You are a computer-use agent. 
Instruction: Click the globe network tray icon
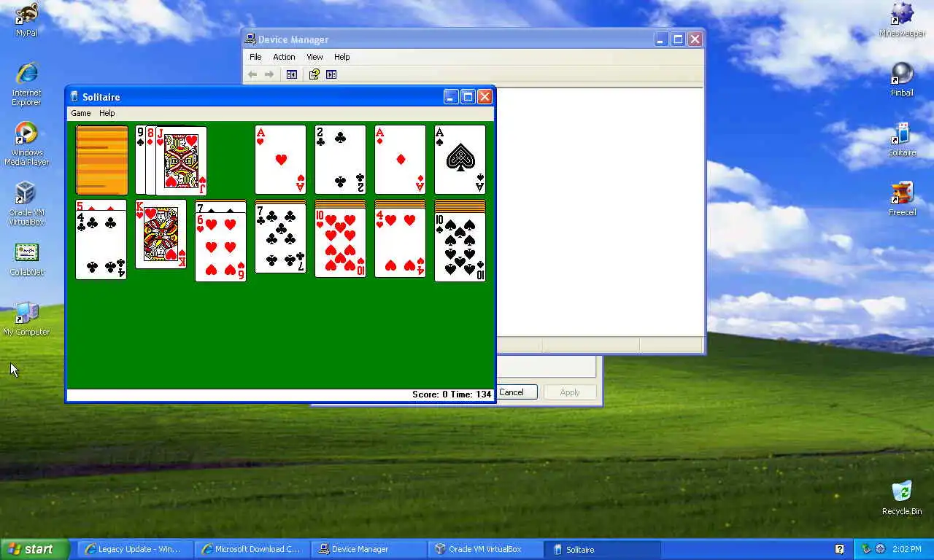pos(881,549)
